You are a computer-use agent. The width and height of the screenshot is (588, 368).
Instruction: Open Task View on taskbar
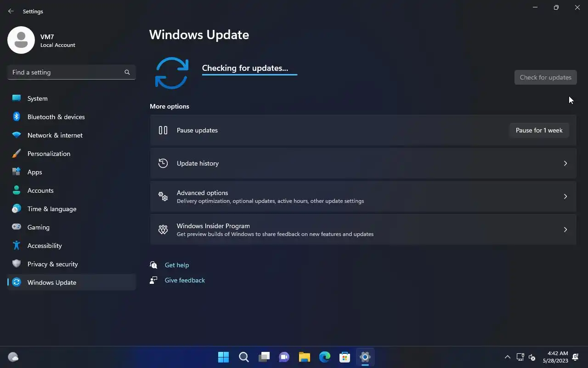264,357
